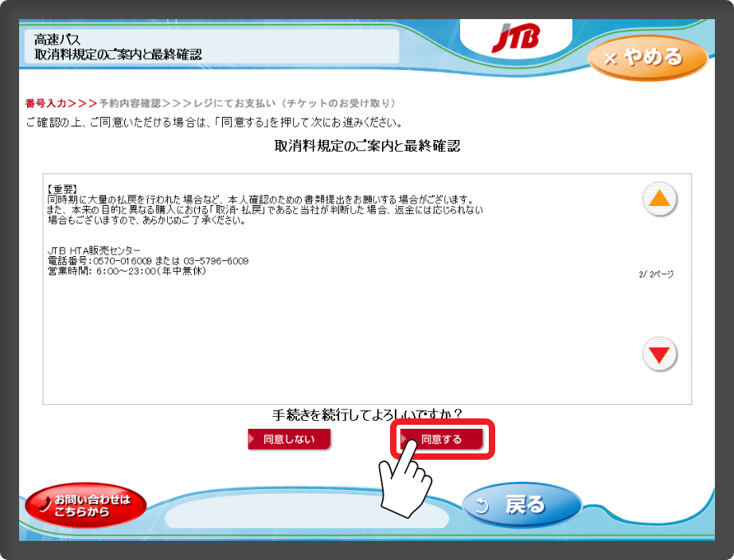Image resolution: width=734 pixels, height=560 pixels.
Task: Click the JTB HTA販売センター text line
Action: tap(94, 251)
